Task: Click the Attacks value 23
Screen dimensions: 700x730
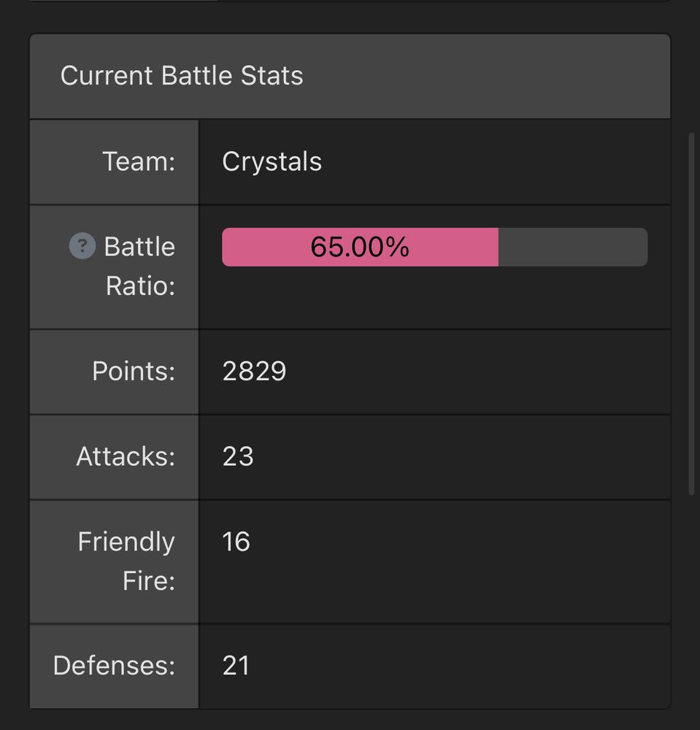Action: [x=238, y=456]
